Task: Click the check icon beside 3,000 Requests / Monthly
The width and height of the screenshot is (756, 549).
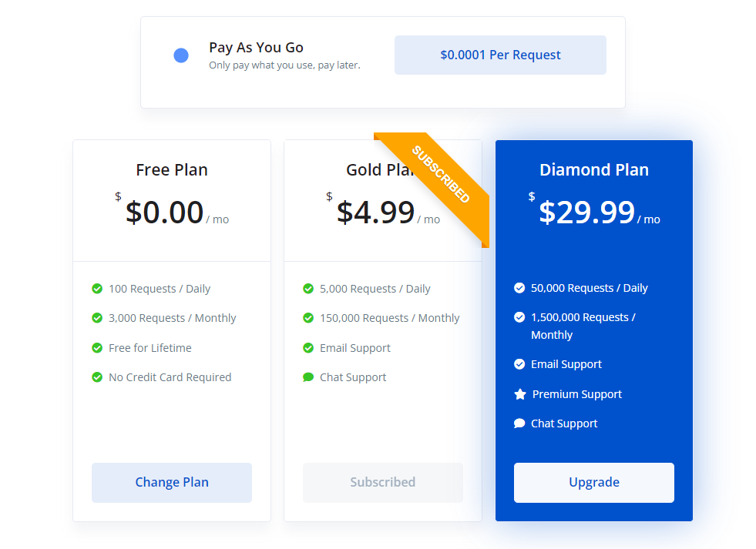Action: coord(97,318)
